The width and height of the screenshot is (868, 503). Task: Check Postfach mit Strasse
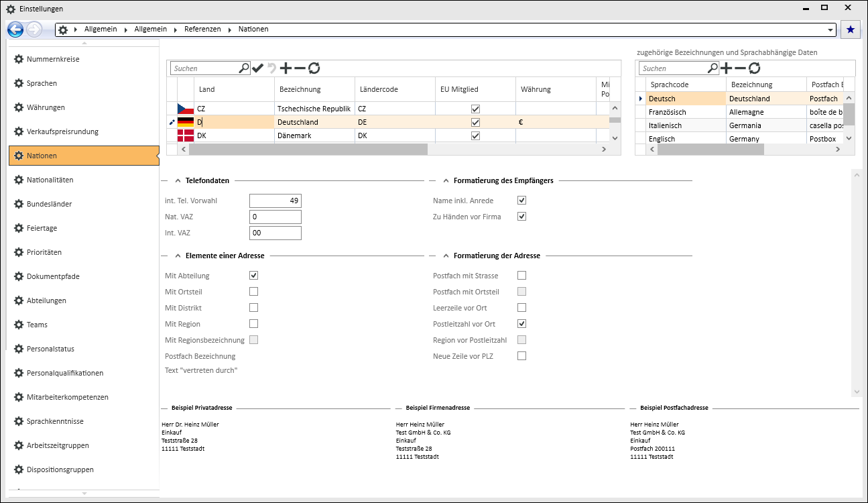click(522, 276)
